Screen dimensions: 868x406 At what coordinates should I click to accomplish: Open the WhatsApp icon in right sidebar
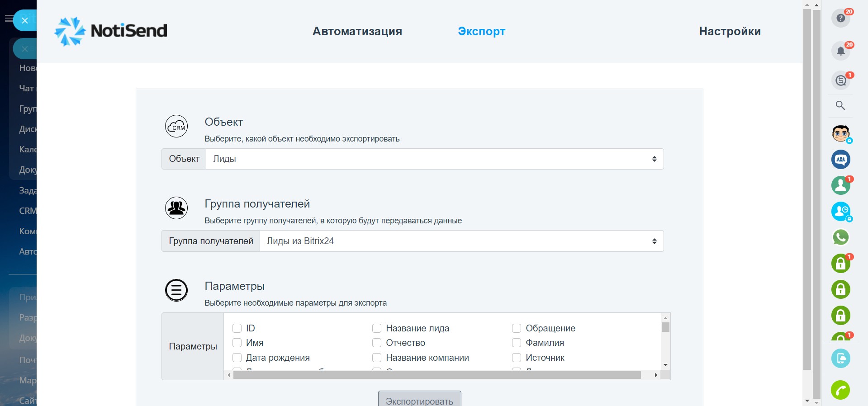840,237
